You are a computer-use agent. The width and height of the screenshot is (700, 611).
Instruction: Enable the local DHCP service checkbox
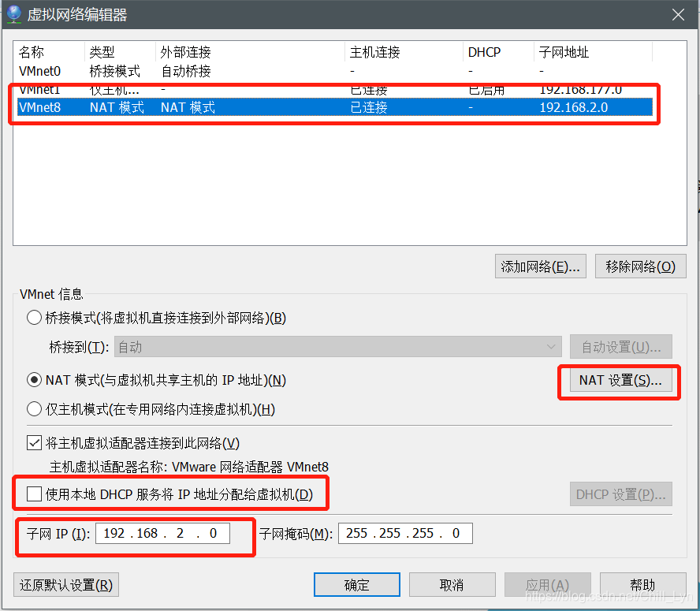click(35, 494)
